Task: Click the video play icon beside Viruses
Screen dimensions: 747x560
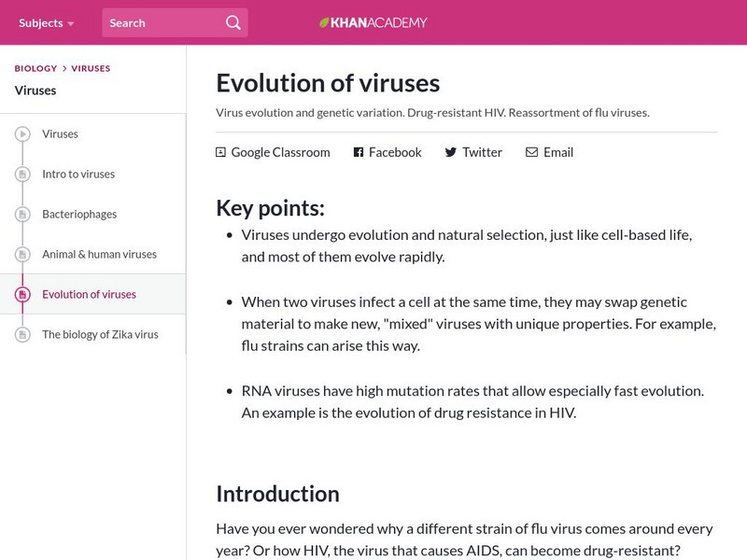Action: click(x=22, y=134)
